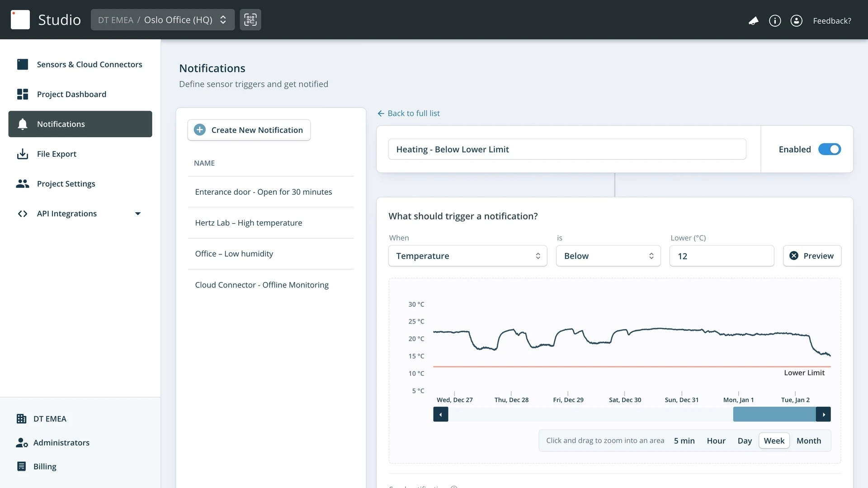Click the QR code scanner icon
Image resolution: width=868 pixels, height=488 pixels.
[250, 20]
